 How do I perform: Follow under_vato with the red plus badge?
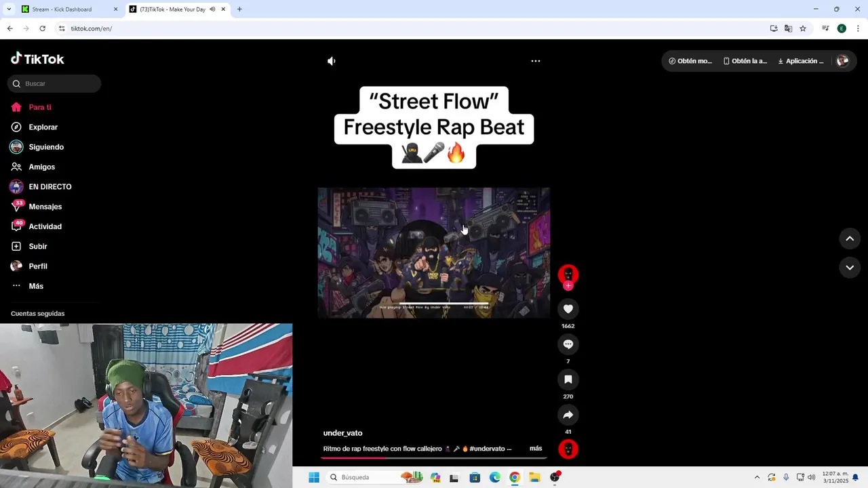[x=568, y=286]
